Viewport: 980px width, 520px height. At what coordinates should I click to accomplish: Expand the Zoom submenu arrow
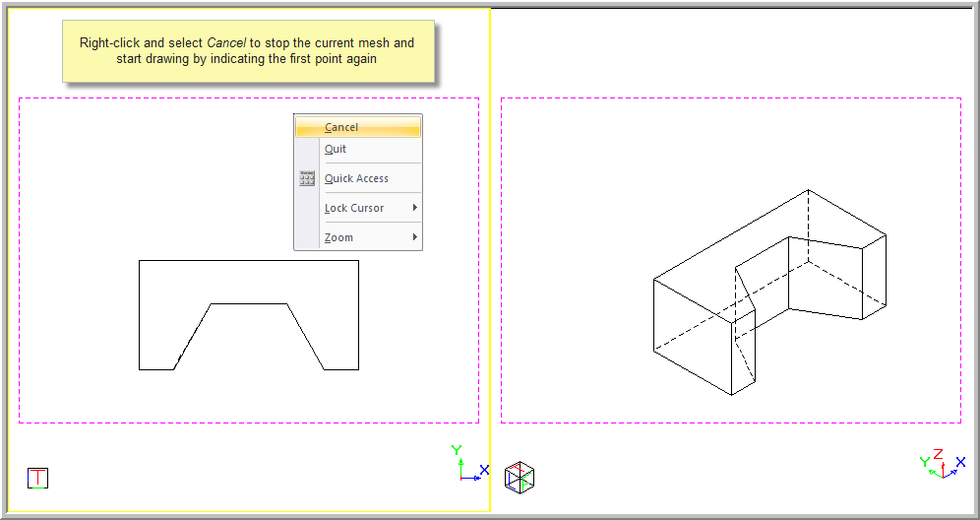[x=414, y=237]
